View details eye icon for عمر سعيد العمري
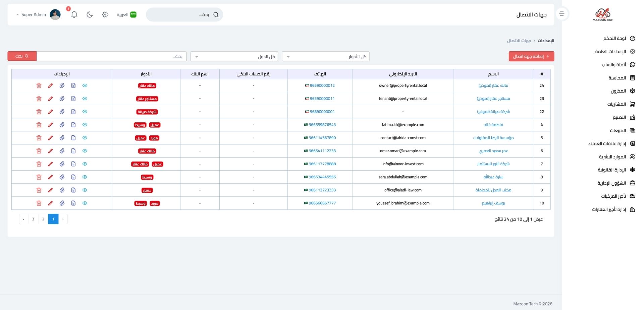The height and width of the screenshot is (310, 644). pos(85,151)
